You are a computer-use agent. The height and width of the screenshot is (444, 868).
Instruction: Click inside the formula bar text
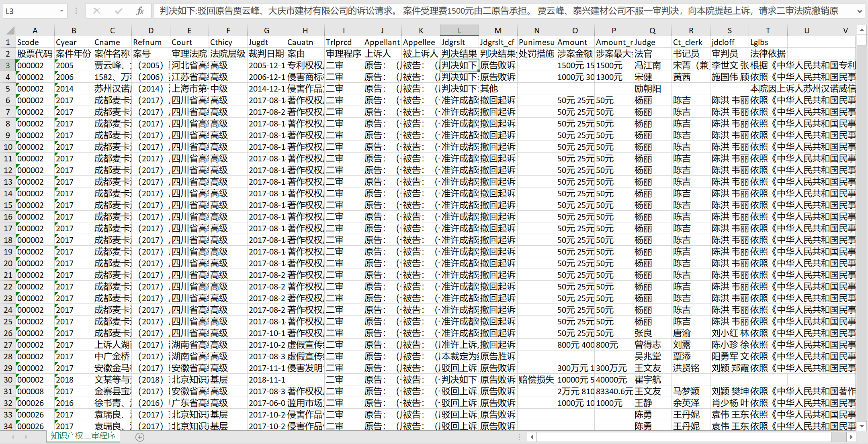(x=482, y=11)
